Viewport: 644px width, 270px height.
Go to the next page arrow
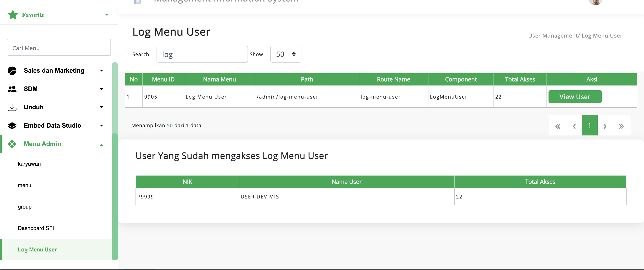click(x=605, y=126)
